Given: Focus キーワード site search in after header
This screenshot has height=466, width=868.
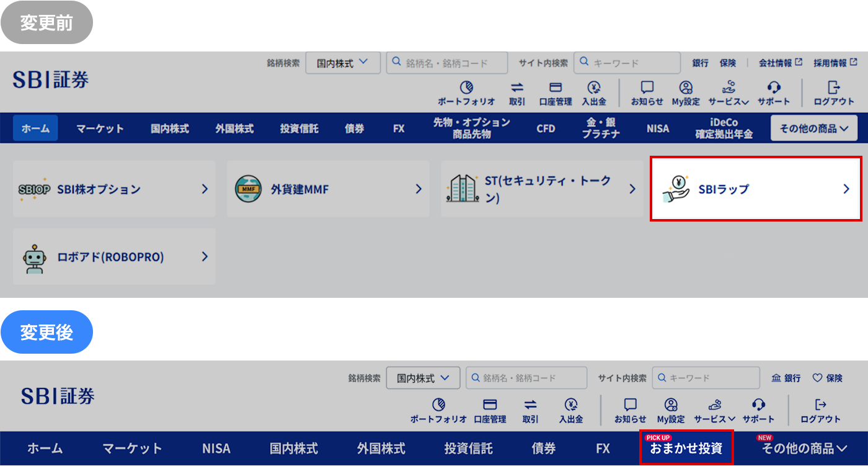Looking at the screenshot, I should (706, 378).
